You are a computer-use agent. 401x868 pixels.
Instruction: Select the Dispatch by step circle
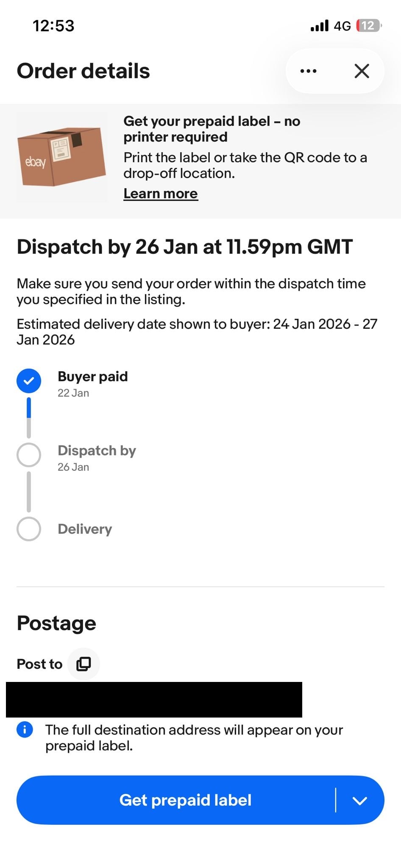click(29, 455)
